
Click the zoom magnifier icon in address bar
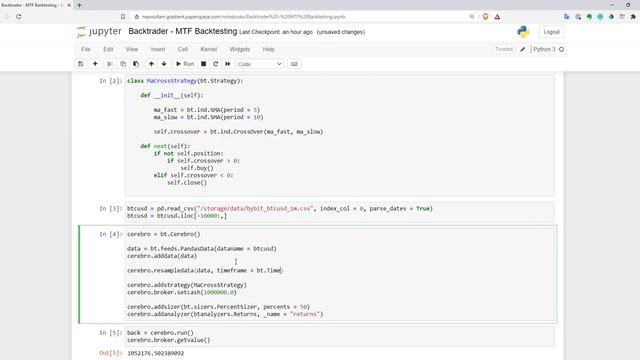472,17
